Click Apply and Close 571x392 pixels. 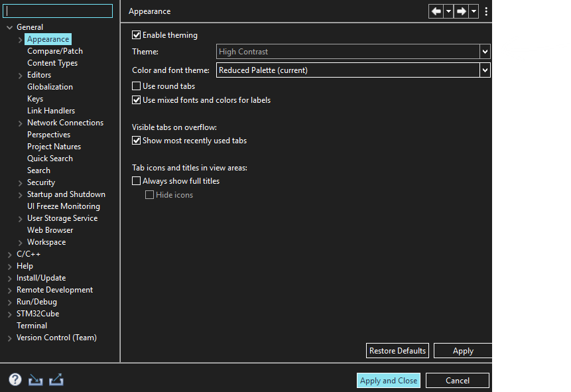[x=388, y=380]
